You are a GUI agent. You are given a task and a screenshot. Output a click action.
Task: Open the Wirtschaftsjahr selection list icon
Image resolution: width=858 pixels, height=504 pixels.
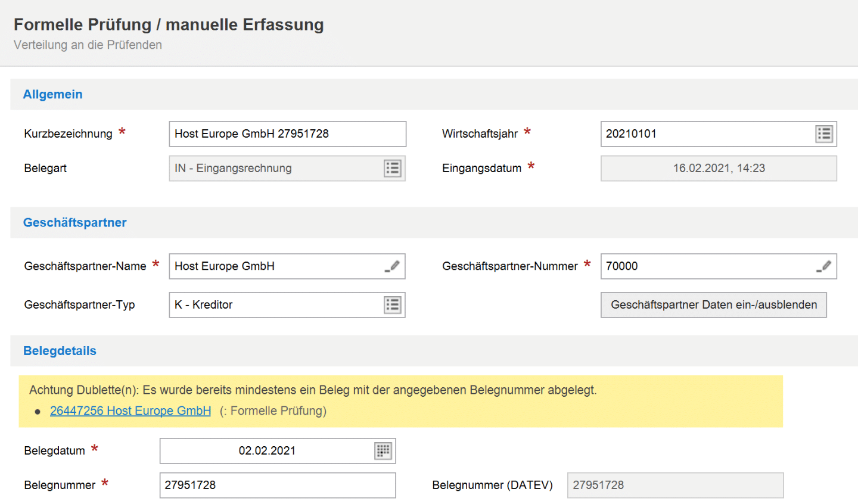[x=824, y=134]
